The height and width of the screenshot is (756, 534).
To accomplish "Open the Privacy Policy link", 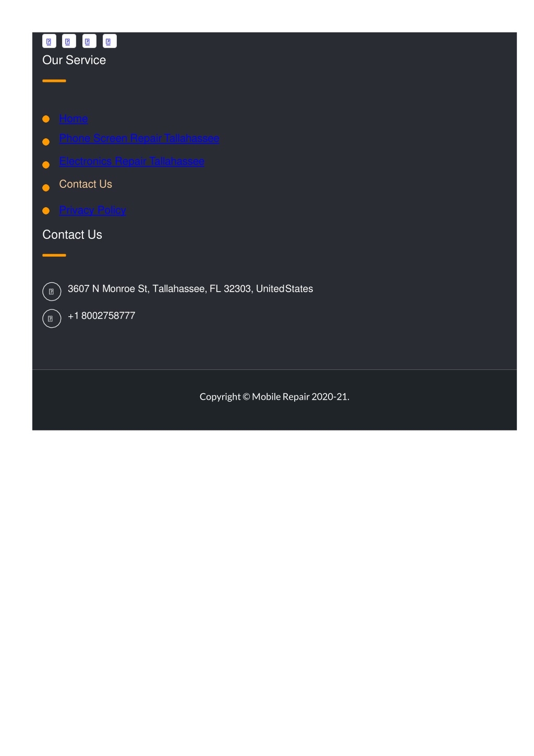I will [x=93, y=210].
